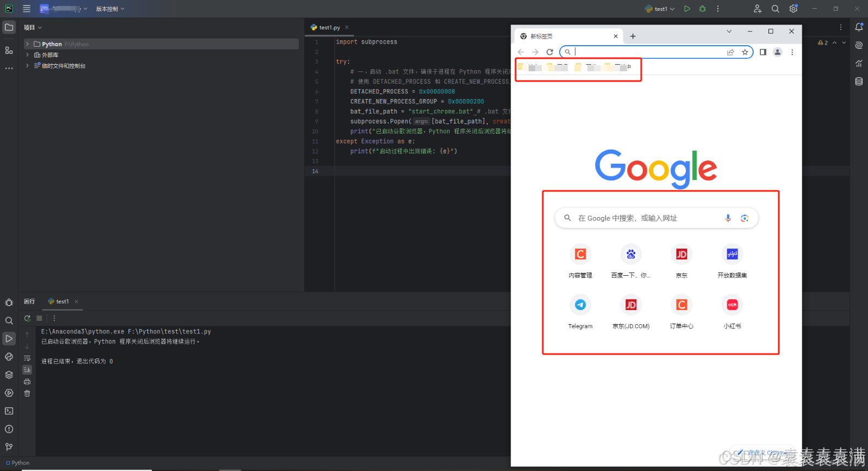Open the 开放数据集 shortcut
The height and width of the screenshot is (471, 868).
(x=732, y=261)
